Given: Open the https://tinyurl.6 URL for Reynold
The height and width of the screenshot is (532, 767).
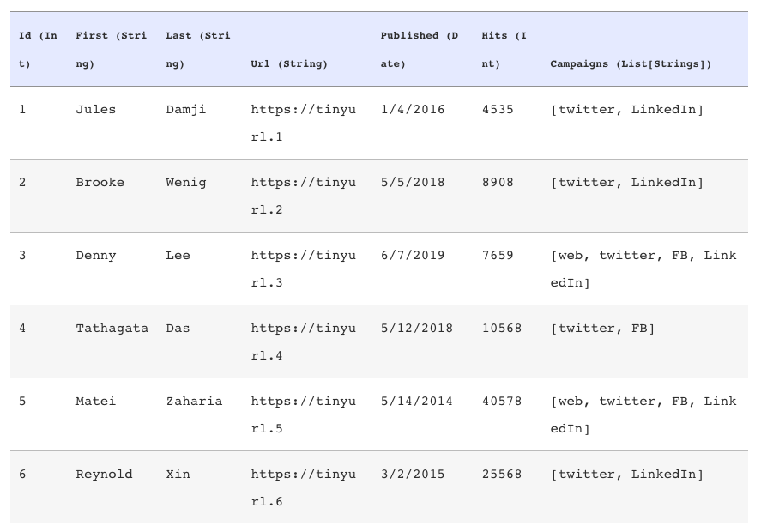Looking at the screenshot, I should coord(303,487).
